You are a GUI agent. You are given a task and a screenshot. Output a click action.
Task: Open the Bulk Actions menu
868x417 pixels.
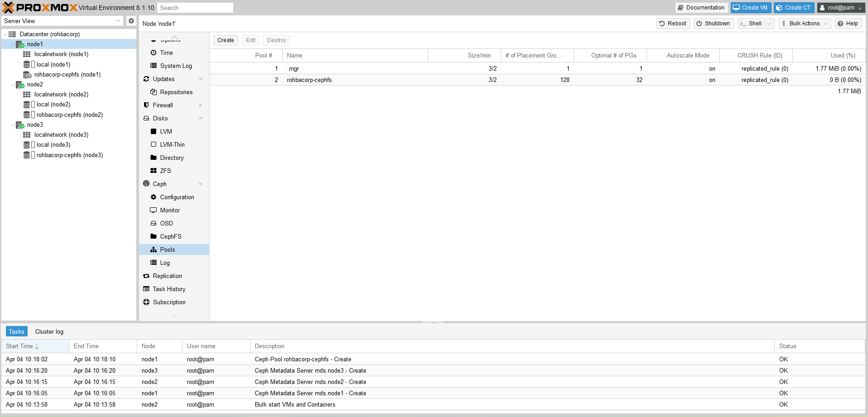[x=805, y=24]
